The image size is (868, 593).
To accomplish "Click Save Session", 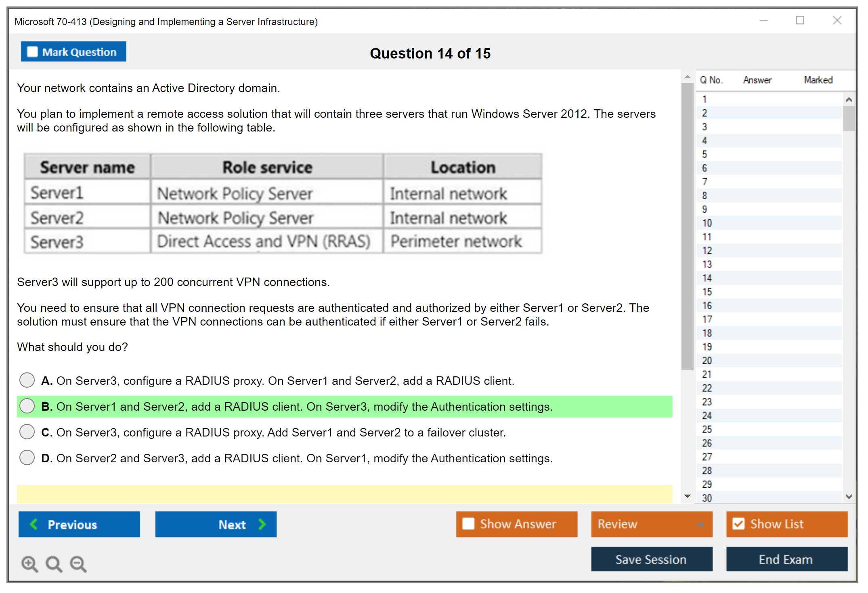I will (x=652, y=560).
